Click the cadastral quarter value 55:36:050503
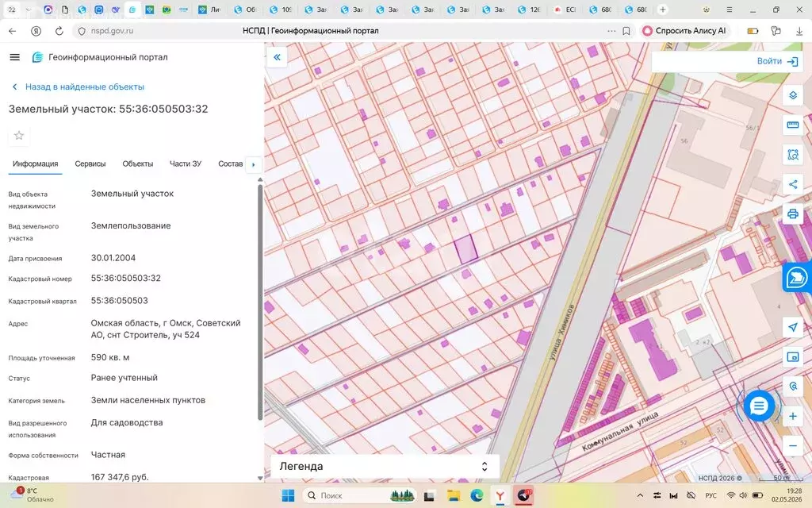Image resolution: width=812 pixels, height=508 pixels. click(x=120, y=301)
